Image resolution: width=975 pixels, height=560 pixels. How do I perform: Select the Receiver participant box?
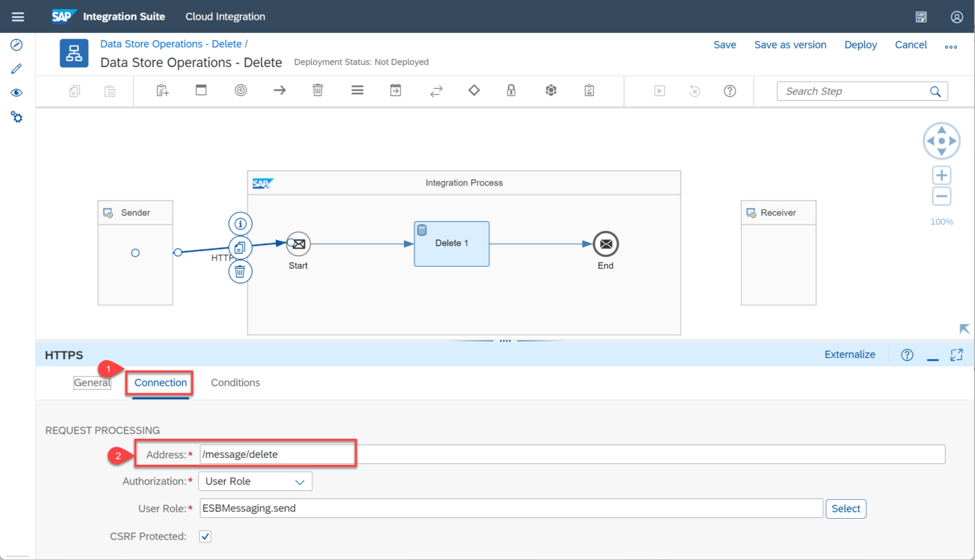pyautogui.click(x=778, y=253)
